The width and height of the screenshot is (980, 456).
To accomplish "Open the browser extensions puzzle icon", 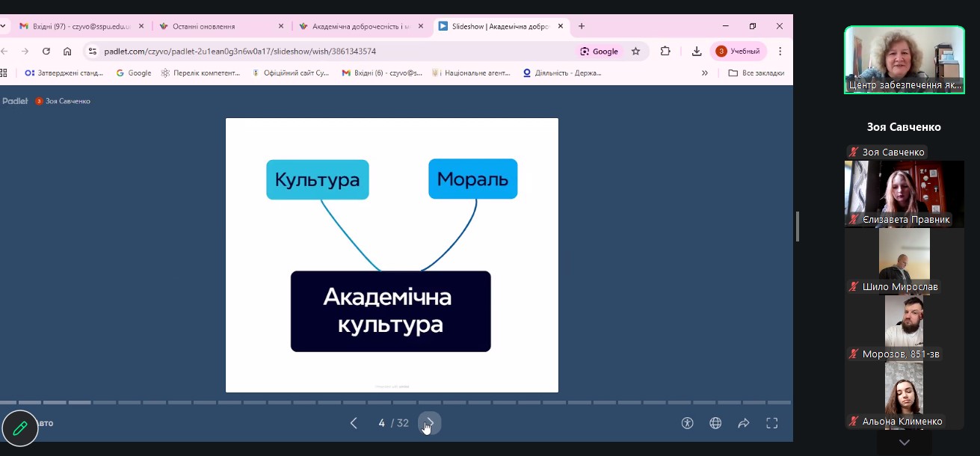I will point(665,52).
